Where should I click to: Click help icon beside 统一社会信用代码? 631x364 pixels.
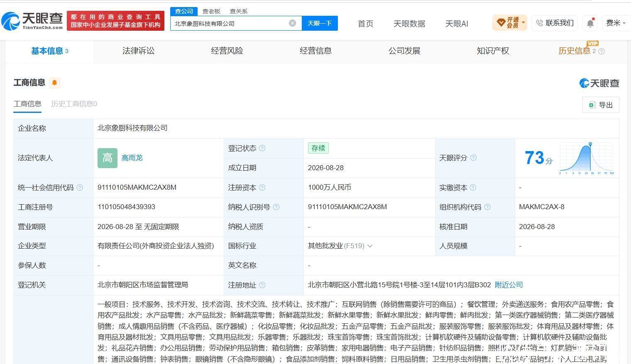coord(80,188)
